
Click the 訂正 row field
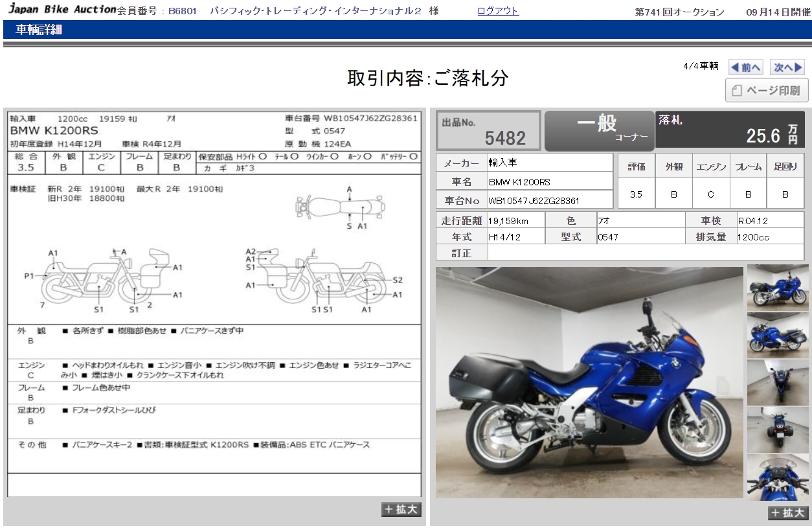coord(646,253)
